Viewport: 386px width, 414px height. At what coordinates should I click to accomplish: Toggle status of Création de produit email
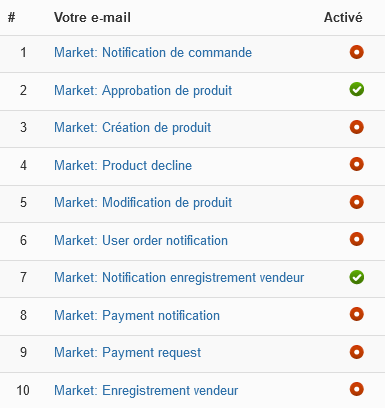pyautogui.click(x=356, y=127)
